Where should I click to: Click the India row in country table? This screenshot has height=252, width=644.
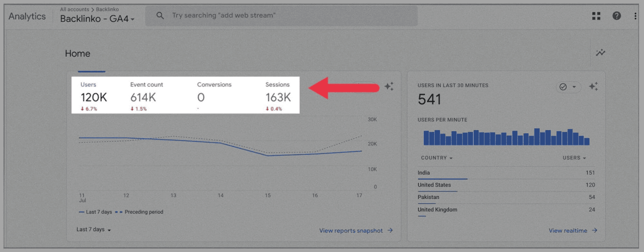click(x=506, y=173)
